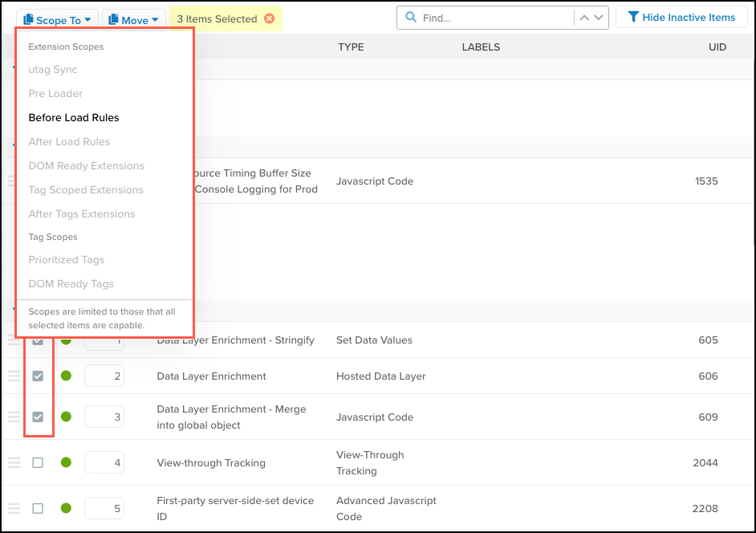Clear the 3 Items Selected badge
This screenshot has height=533, width=756.
point(269,18)
